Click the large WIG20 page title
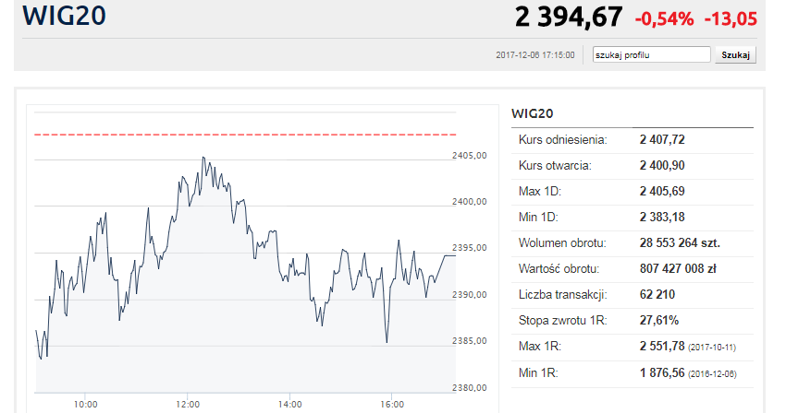Viewport: 786px width, 413px height. pyautogui.click(x=65, y=17)
